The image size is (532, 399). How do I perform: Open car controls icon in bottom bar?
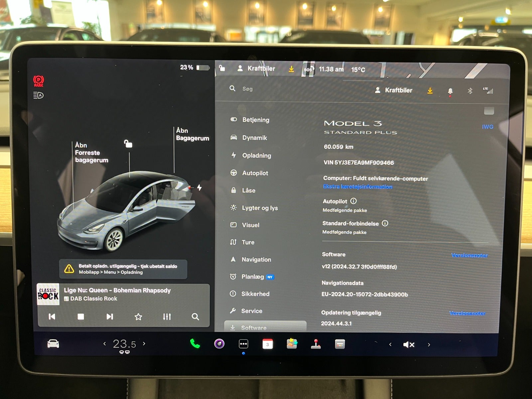(53, 344)
